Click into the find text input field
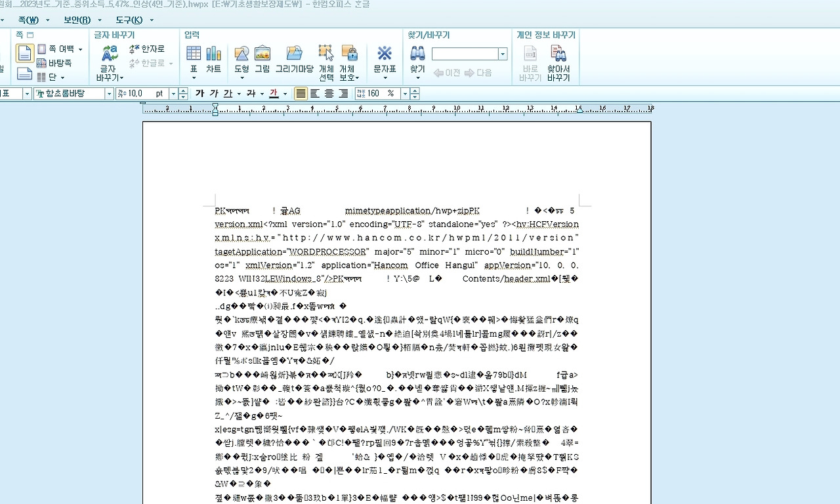The width and height of the screenshot is (840, 504). coord(465,54)
